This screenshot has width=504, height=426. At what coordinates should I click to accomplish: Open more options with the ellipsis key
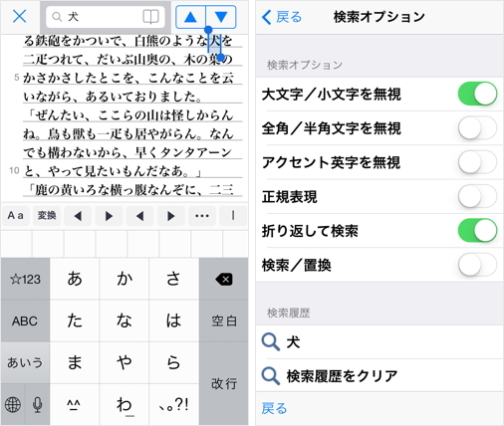(x=202, y=216)
